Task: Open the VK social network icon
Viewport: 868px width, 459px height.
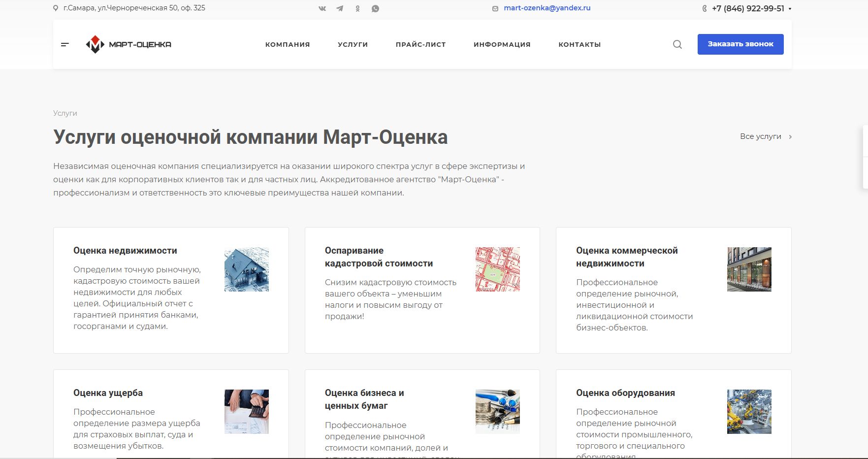Action: tap(322, 8)
